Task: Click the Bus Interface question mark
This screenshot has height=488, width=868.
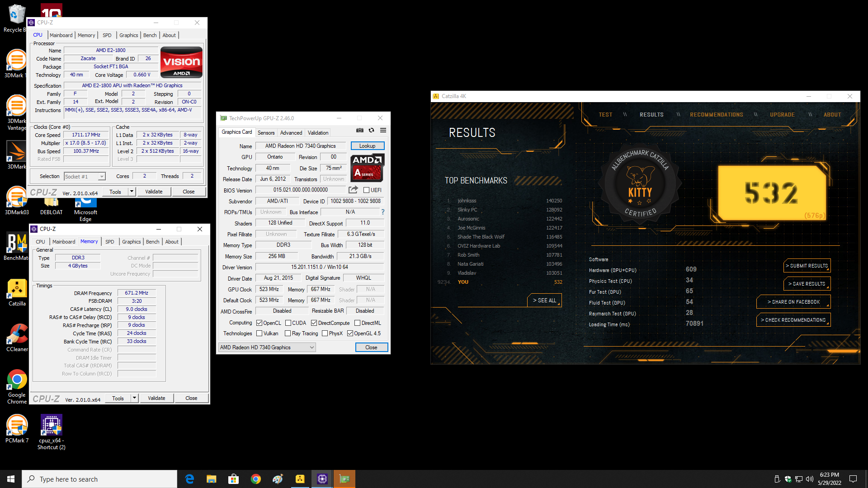Action: coord(383,212)
